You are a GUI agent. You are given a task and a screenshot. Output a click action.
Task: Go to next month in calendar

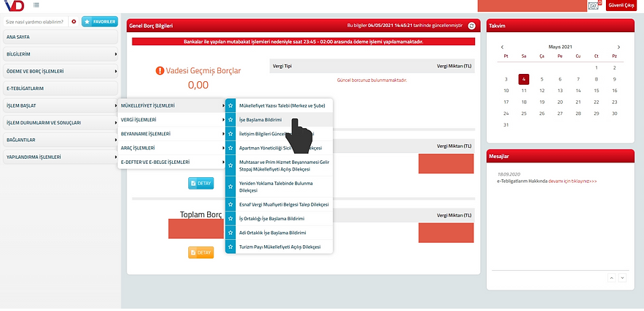tap(618, 48)
